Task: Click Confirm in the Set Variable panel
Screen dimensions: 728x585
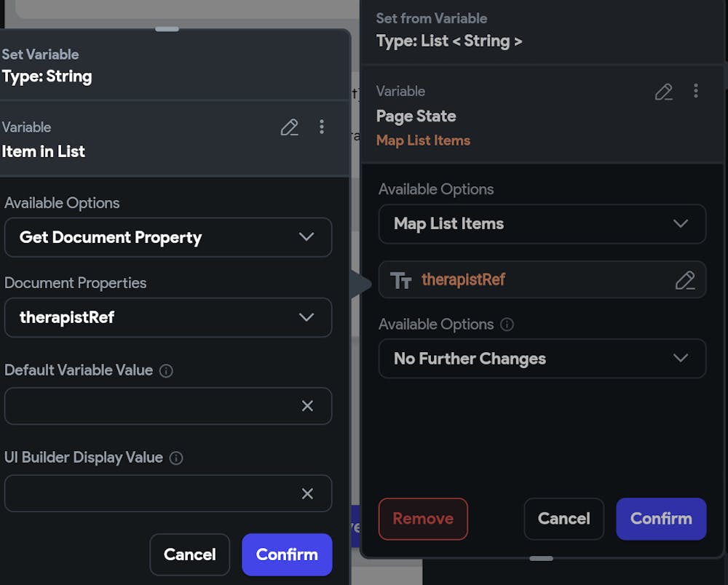Action: (287, 554)
